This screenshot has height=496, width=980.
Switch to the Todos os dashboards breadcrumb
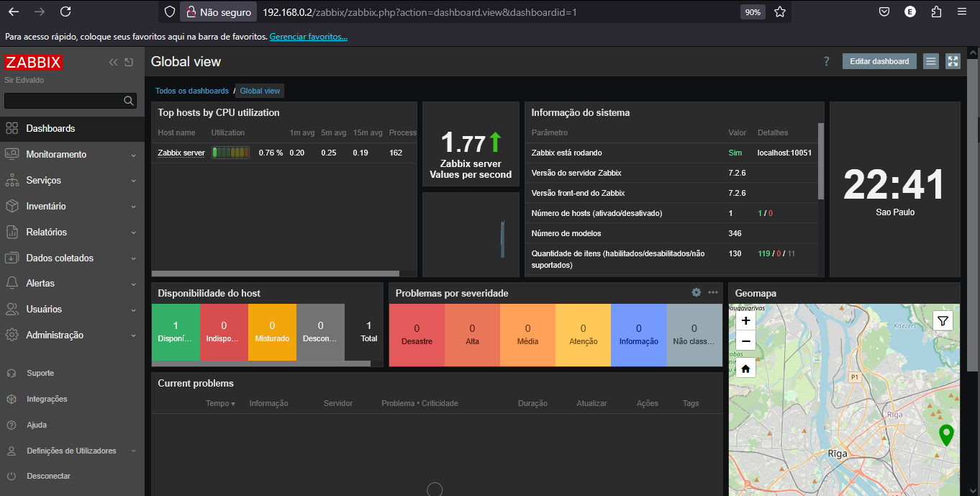[191, 91]
